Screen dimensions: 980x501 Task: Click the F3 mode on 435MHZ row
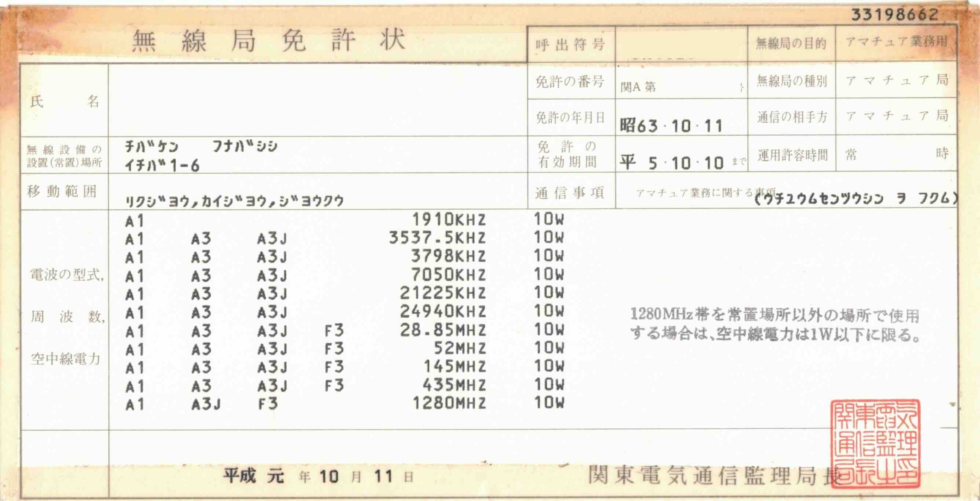click(334, 385)
